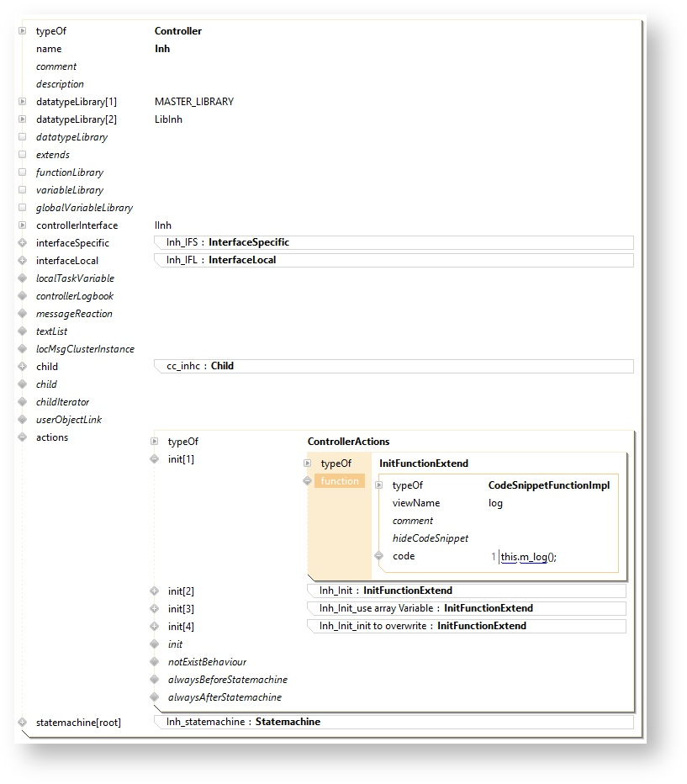Click the diamond icon beside localTaskVariable
This screenshot has width=687, height=784.
pos(23,278)
